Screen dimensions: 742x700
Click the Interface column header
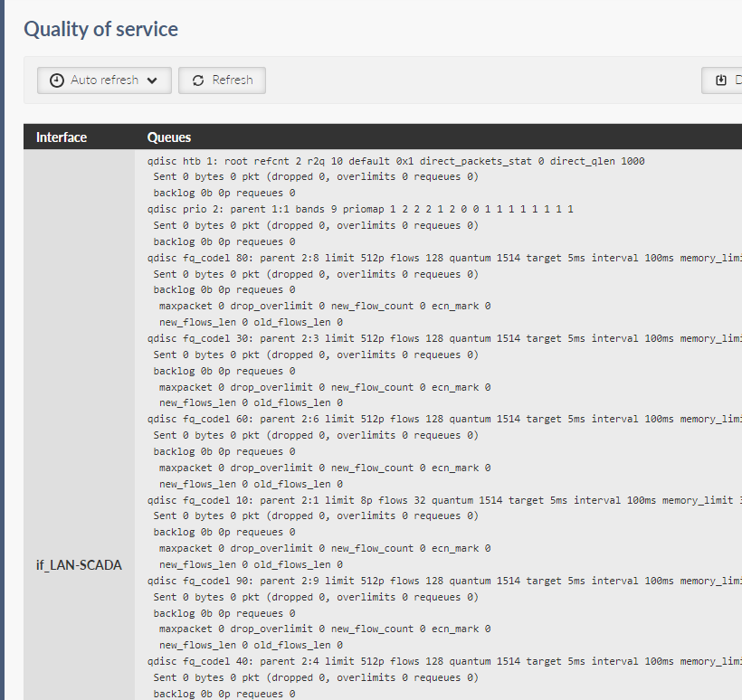tap(62, 137)
